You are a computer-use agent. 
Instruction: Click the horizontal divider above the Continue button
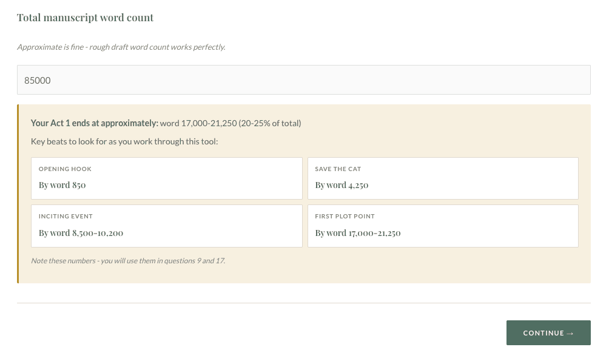303,303
